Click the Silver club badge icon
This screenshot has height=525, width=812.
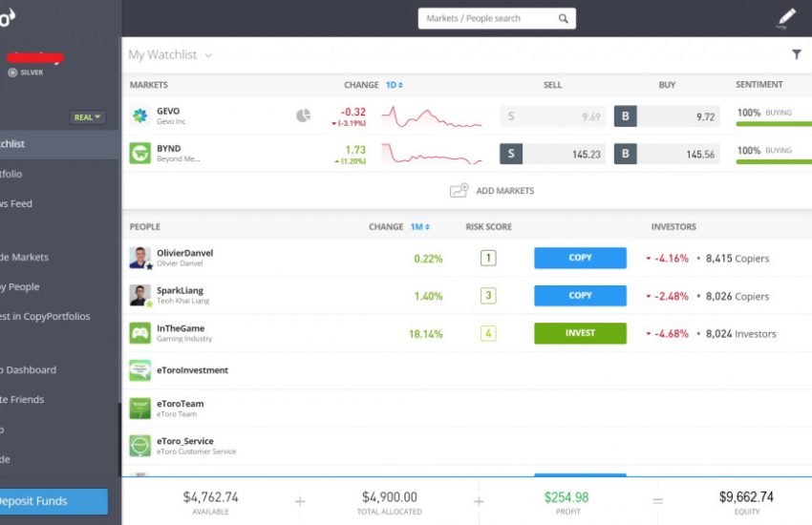pyautogui.click(x=12, y=73)
